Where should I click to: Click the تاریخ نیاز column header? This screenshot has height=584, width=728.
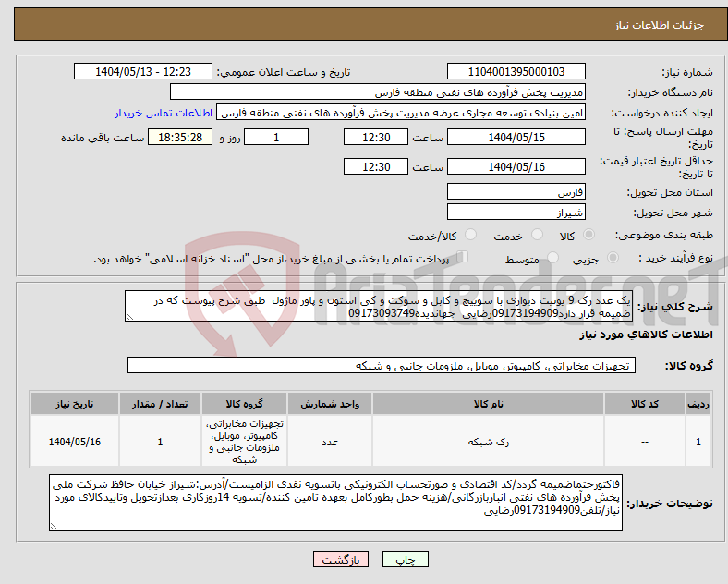pos(74,404)
